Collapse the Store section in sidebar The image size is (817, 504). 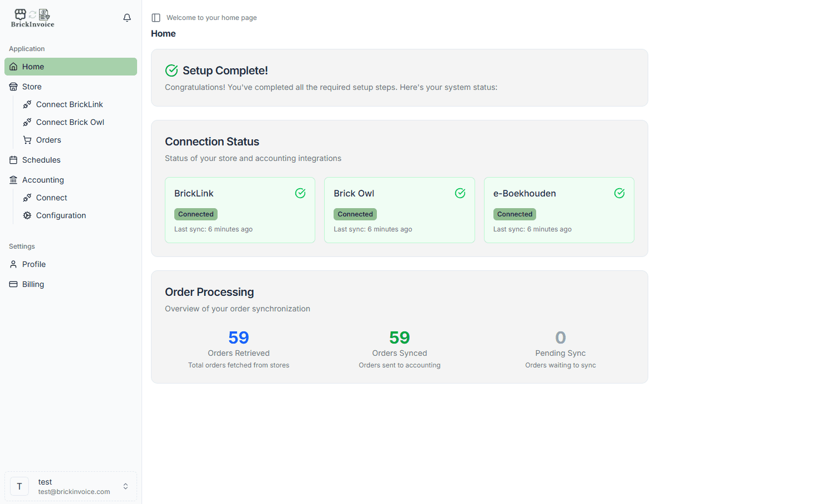(32, 87)
